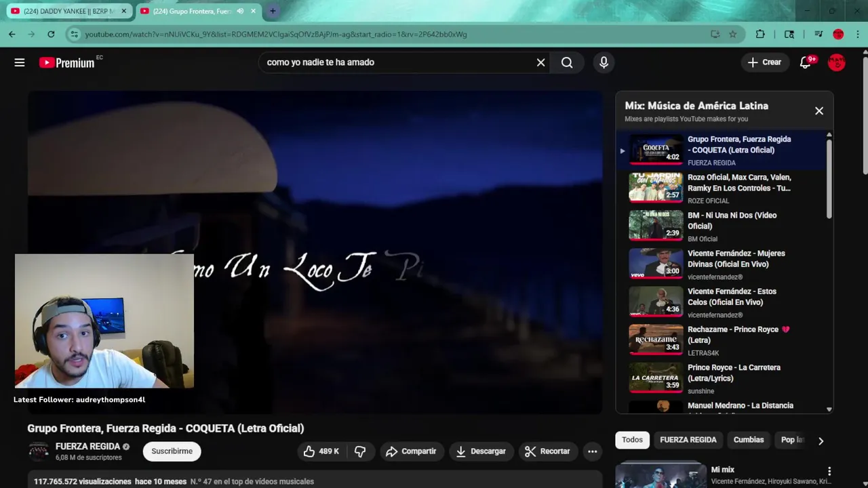Select the partially visible Pop filter chip
This screenshot has height=488, width=868.
click(792, 440)
